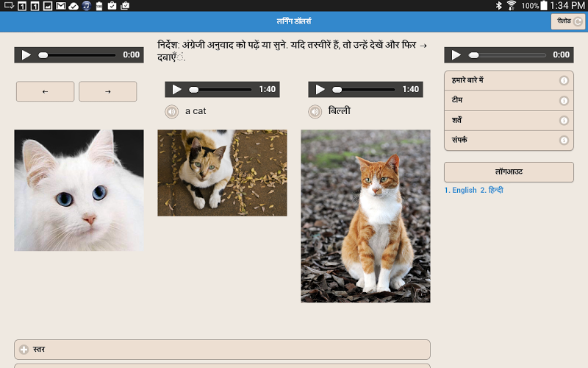The image size is (588, 368).
Task: Click the plus icon on 'स्तर' bar
Action: point(24,350)
